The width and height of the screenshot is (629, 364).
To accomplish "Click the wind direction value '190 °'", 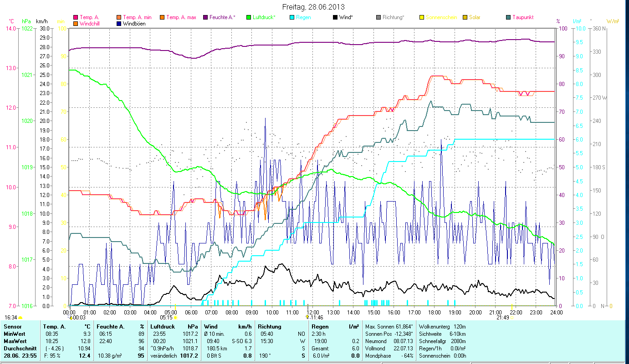I will click(265, 356).
